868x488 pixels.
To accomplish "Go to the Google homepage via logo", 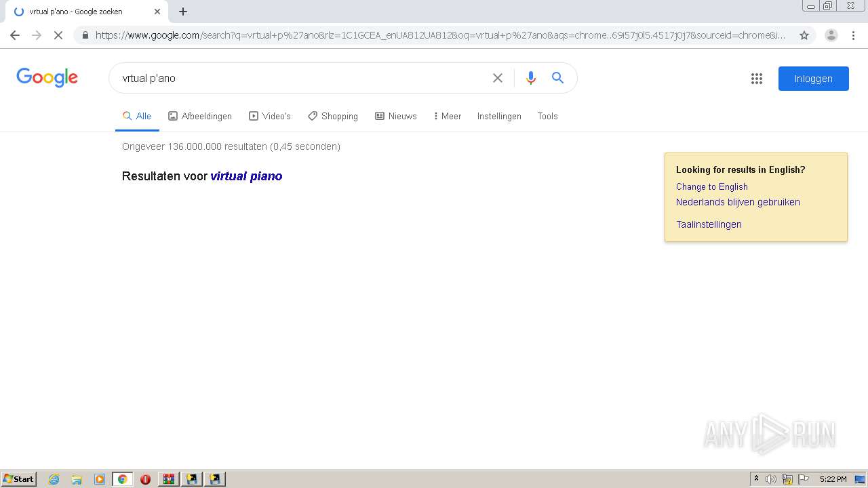I will 47,77.
